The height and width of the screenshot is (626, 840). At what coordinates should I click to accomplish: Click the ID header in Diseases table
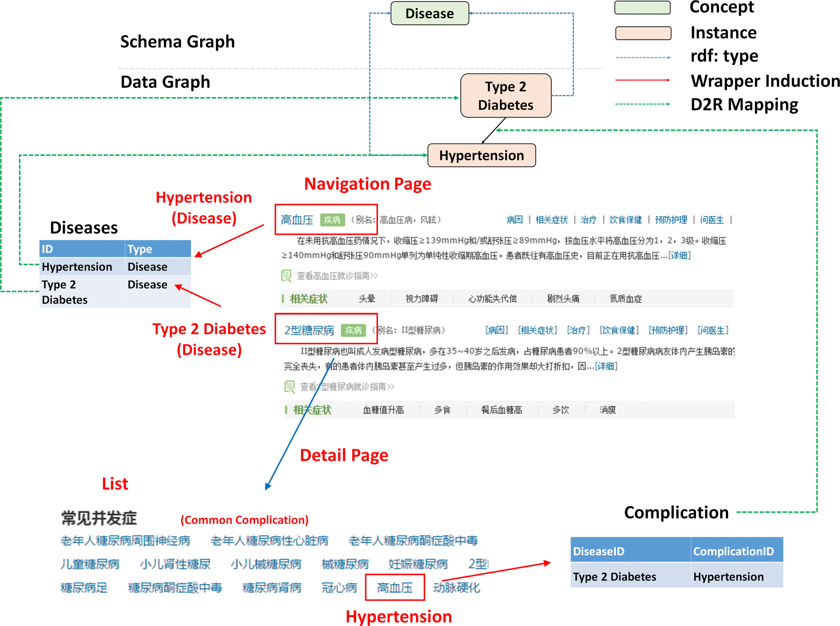point(82,249)
